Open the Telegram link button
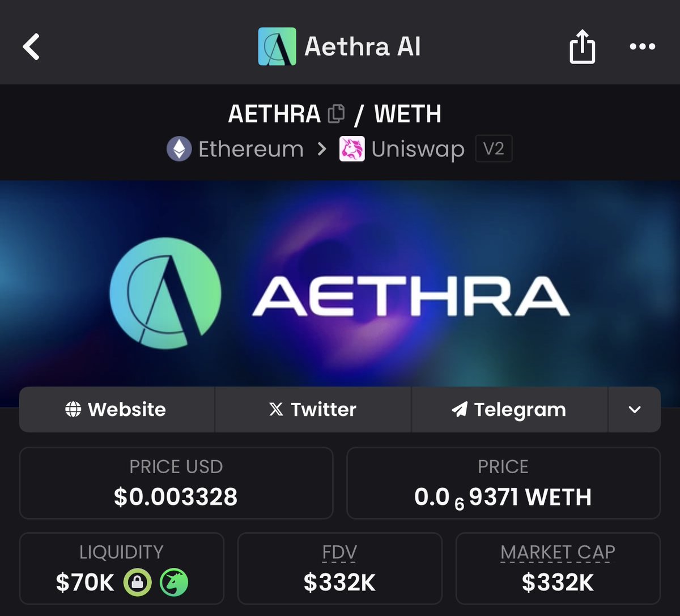680x616 pixels. (x=509, y=410)
